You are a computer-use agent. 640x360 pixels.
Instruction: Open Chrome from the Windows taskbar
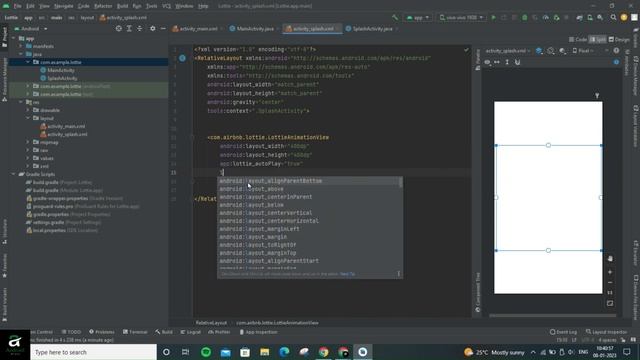pos(324,352)
